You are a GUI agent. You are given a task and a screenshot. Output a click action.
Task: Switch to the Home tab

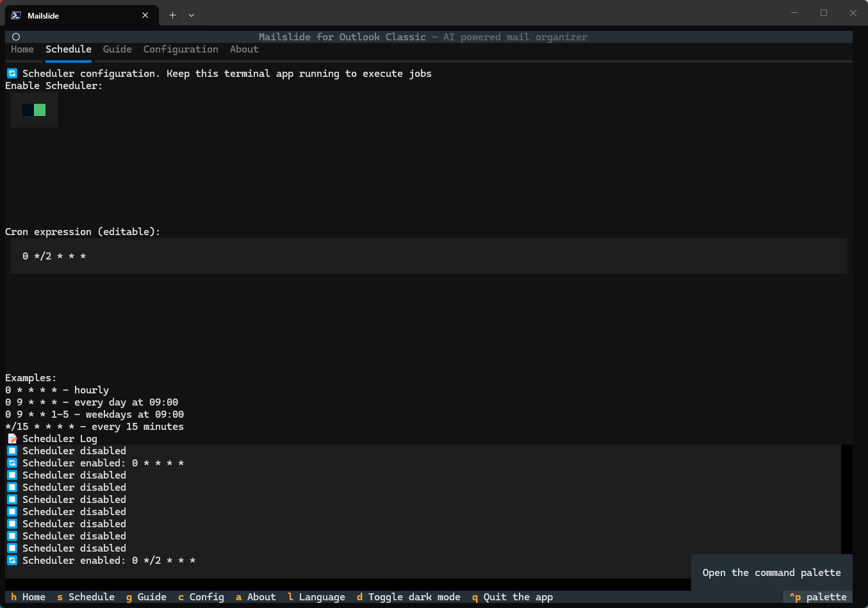tap(22, 49)
